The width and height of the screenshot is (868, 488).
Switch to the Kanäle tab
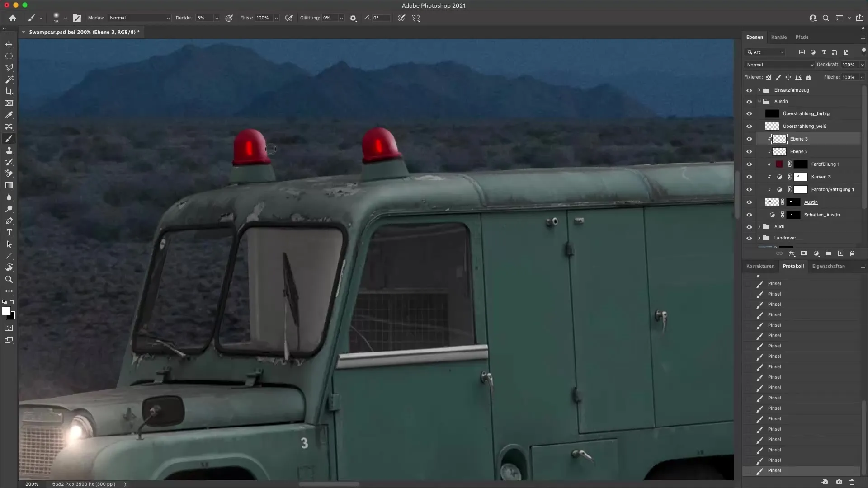[x=778, y=37]
